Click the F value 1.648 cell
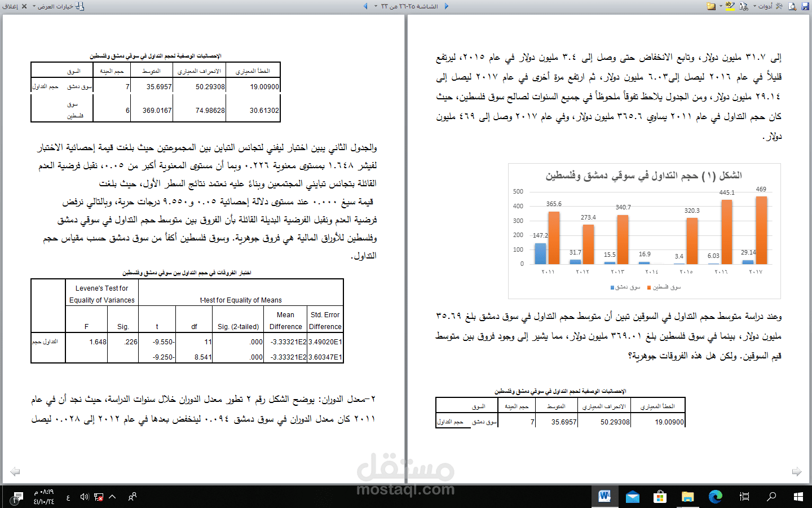The height and width of the screenshot is (508, 812). 98,341
